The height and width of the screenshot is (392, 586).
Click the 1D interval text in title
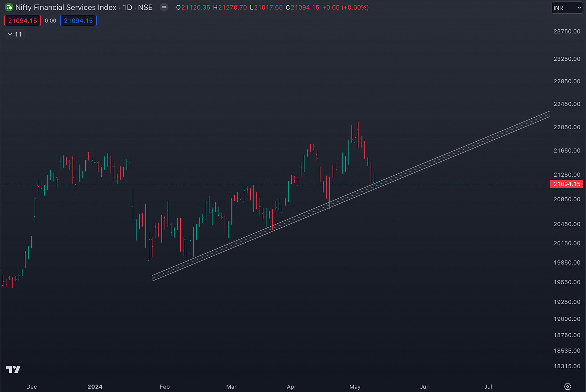(x=128, y=7)
